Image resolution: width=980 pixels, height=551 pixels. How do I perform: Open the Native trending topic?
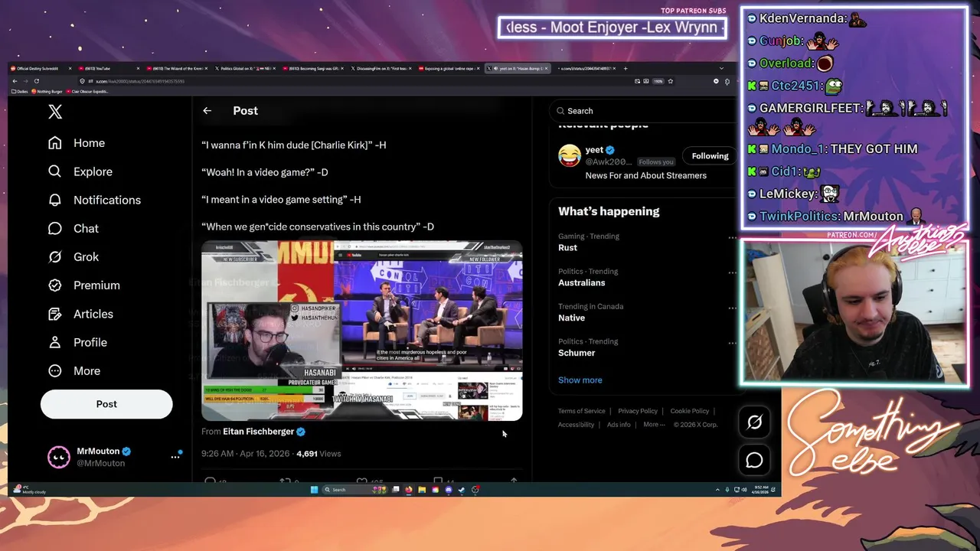click(x=571, y=318)
